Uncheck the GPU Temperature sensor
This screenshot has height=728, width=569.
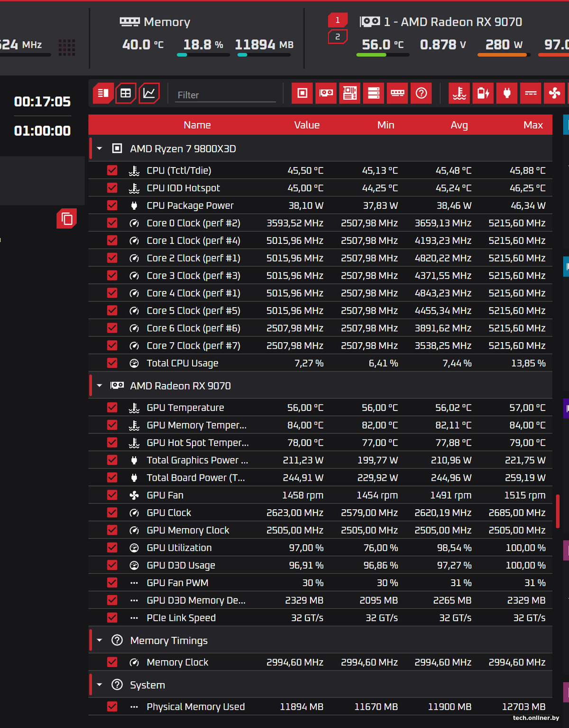pyautogui.click(x=112, y=408)
